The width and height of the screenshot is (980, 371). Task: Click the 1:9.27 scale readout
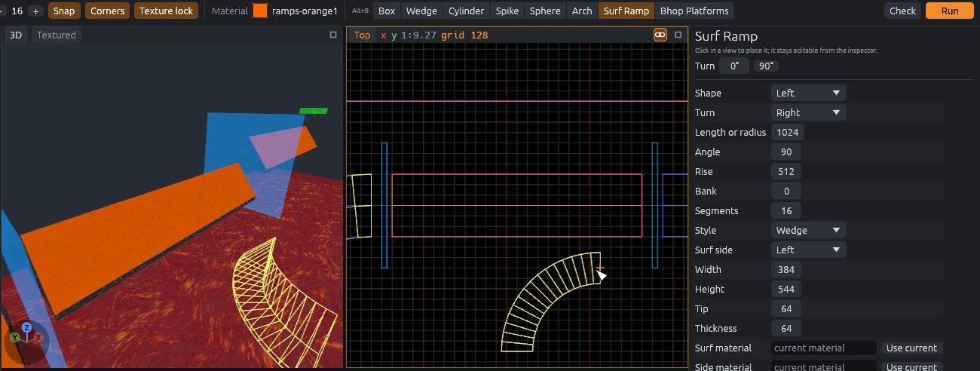click(x=418, y=35)
